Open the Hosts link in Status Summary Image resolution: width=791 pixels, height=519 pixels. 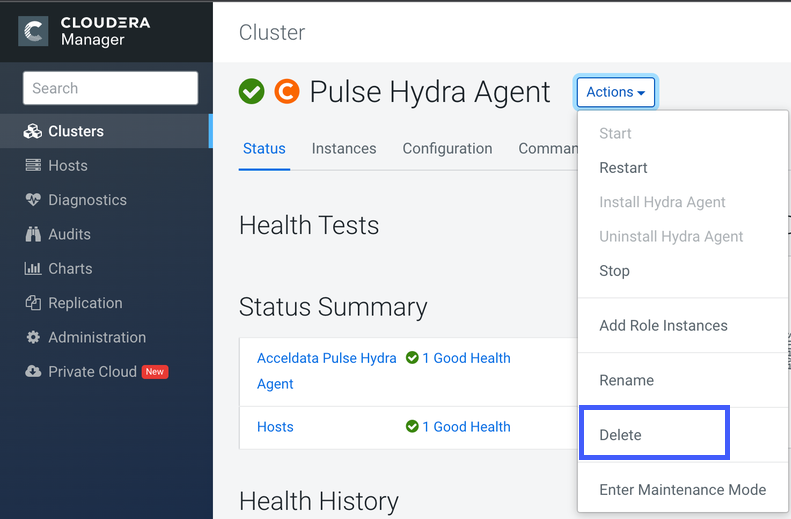[275, 427]
